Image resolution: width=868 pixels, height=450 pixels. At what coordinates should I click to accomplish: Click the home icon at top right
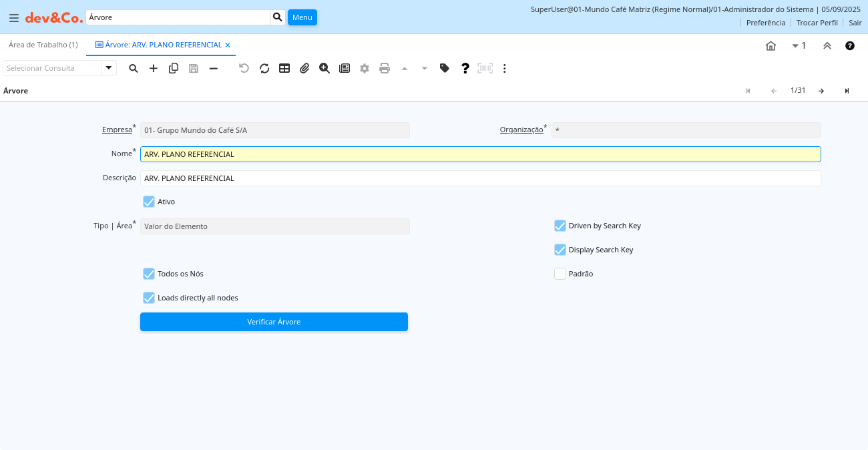point(771,45)
